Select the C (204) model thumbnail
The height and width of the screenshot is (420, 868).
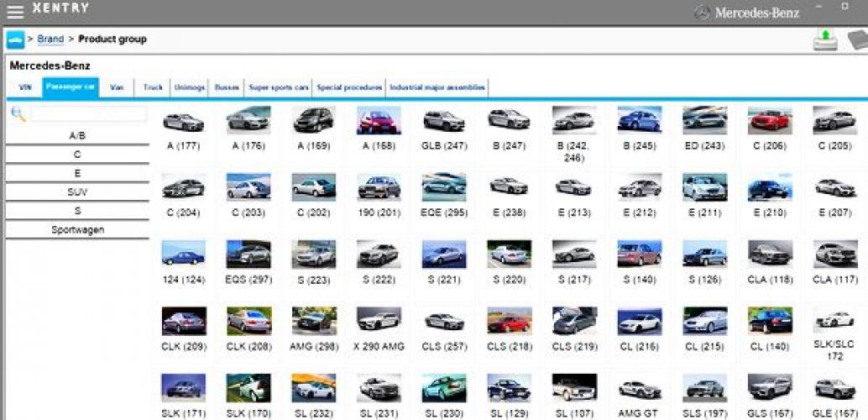pyautogui.click(x=183, y=187)
